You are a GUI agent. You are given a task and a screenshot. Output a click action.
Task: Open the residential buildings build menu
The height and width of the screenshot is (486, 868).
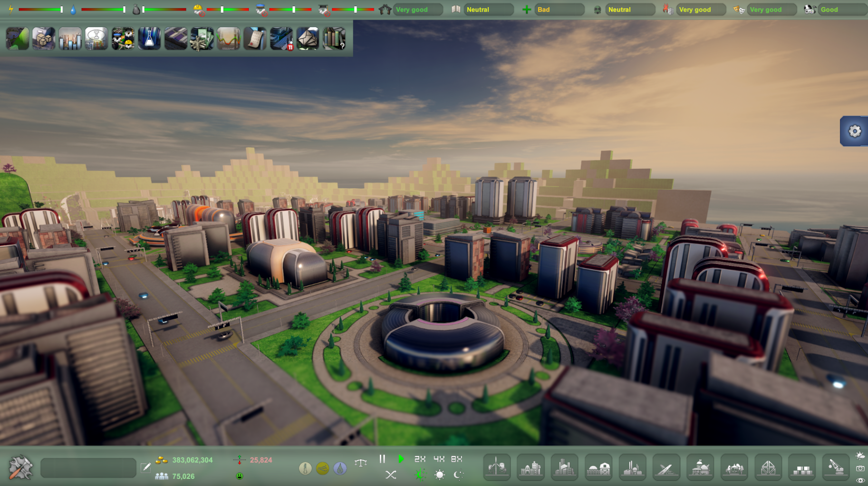point(530,467)
